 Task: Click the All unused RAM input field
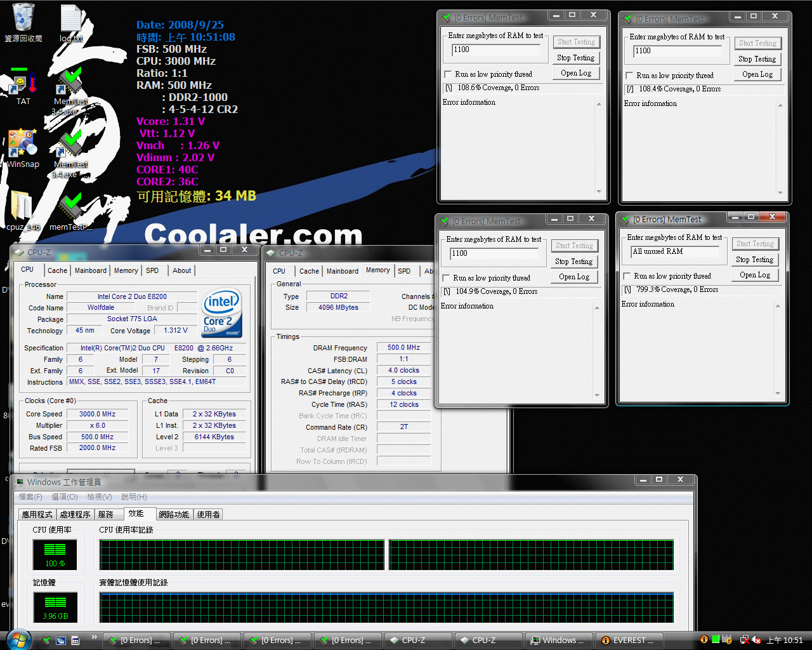coord(675,252)
